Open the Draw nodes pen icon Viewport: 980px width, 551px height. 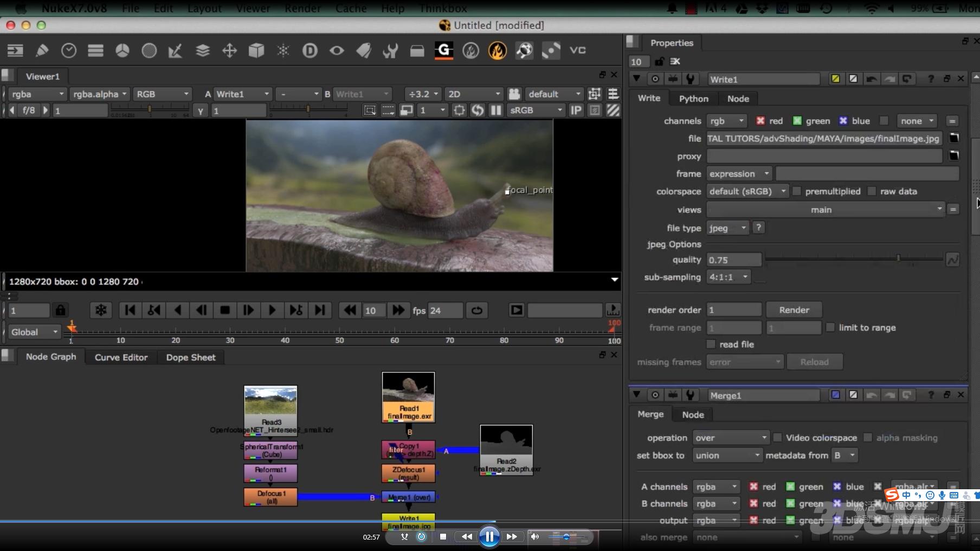click(42, 50)
